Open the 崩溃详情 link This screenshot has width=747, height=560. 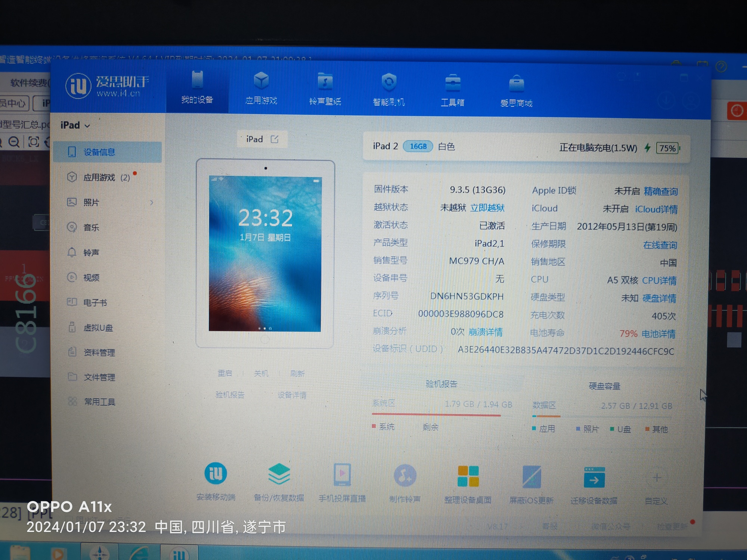[486, 332]
